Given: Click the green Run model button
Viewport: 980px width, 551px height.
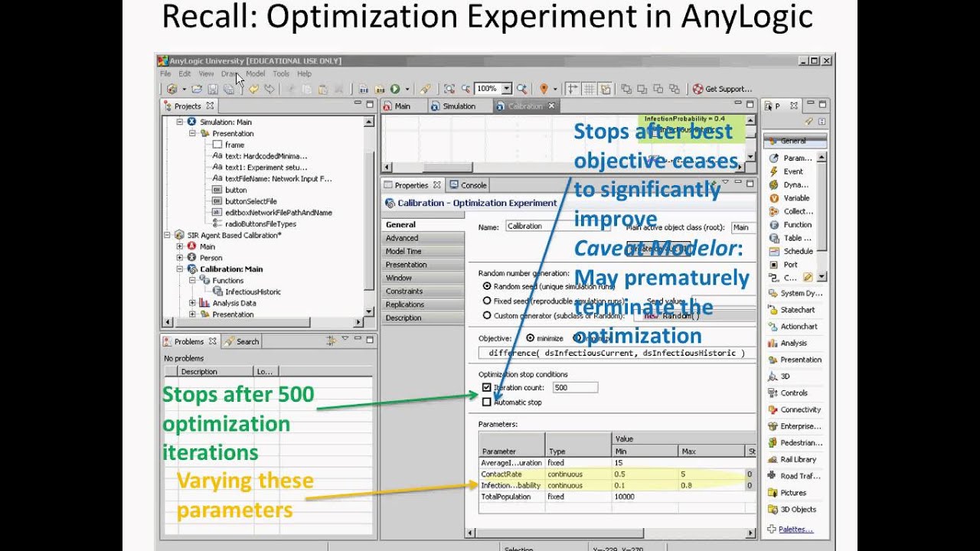Looking at the screenshot, I should point(395,89).
